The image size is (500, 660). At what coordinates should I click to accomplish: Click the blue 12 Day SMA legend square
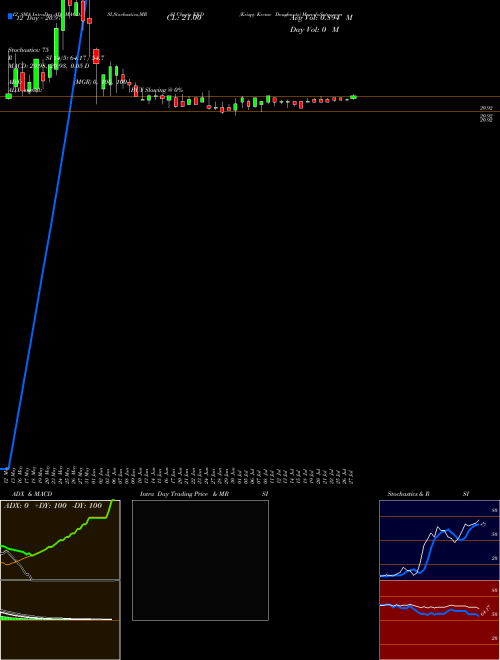point(11,16)
